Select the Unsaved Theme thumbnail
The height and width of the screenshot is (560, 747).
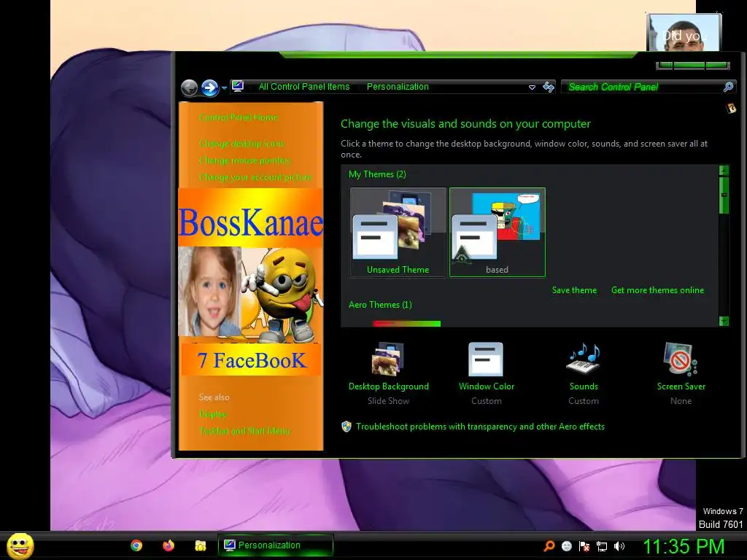tap(398, 232)
